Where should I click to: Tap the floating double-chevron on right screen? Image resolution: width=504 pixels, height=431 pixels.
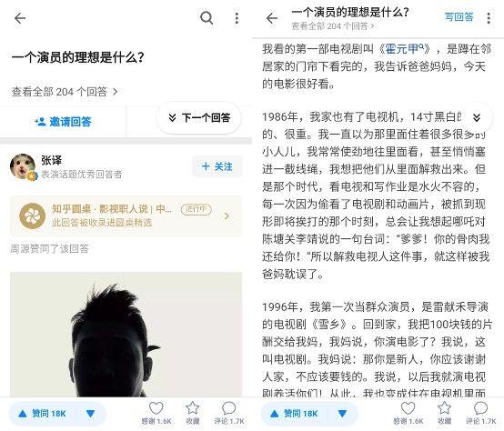477,117
